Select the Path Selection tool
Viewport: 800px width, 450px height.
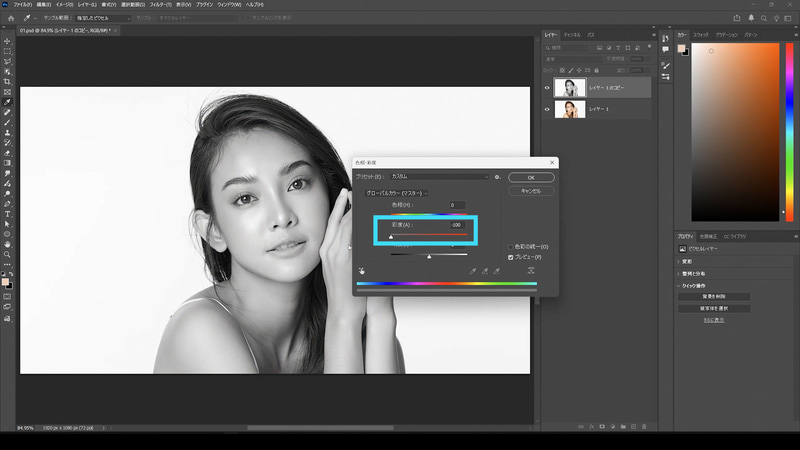[7, 224]
